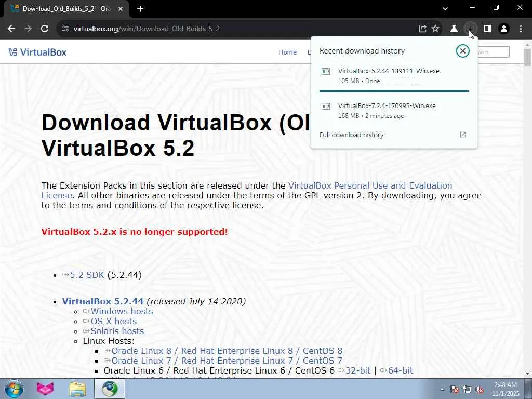Viewport: 532px width, 399px height.
Task: Go to the Home navigation link
Action: [287, 52]
